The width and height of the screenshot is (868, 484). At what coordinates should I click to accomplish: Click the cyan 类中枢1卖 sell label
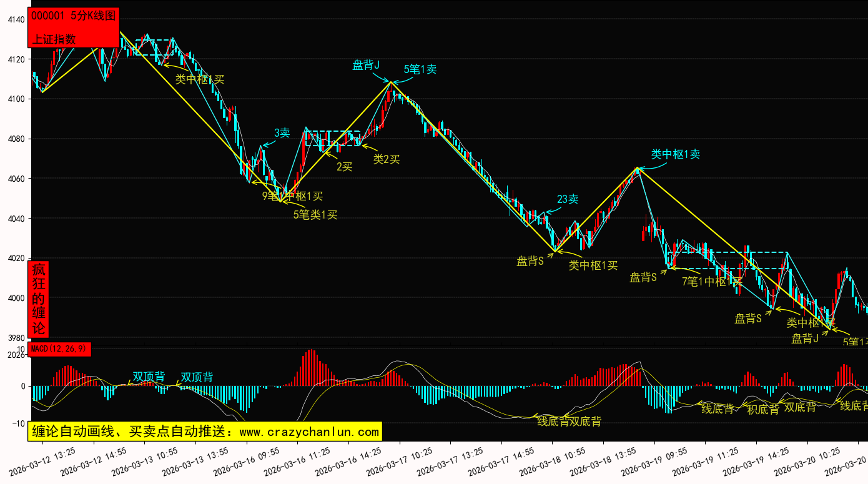[x=675, y=154]
